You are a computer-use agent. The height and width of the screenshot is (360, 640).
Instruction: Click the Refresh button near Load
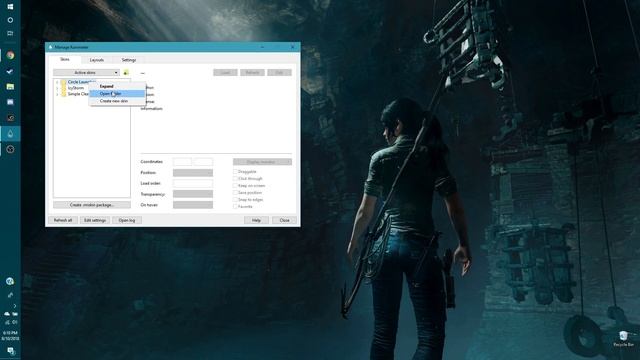tap(252, 72)
